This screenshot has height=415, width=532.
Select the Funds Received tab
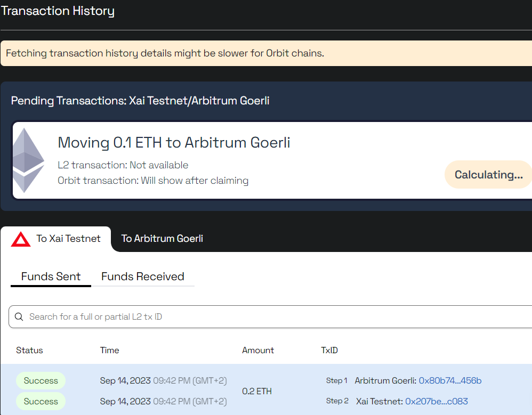pyautogui.click(x=142, y=276)
